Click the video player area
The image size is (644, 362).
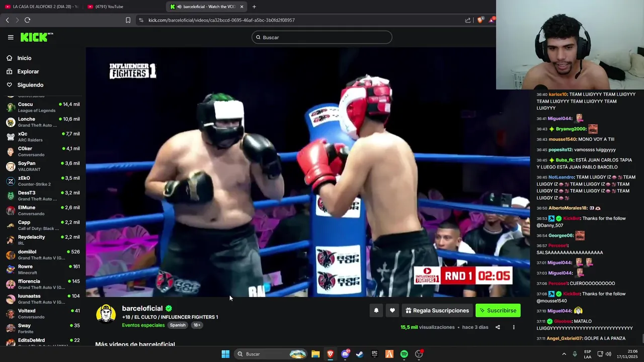click(x=307, y=172)
